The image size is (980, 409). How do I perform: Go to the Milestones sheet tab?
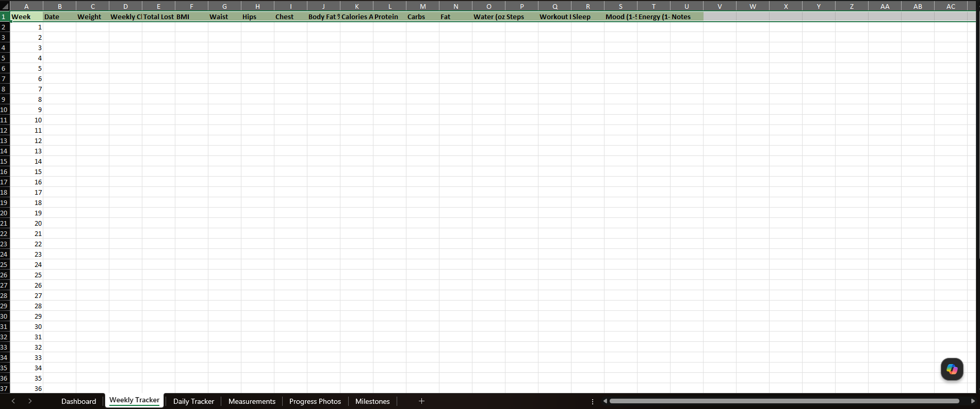click(x=372, y=401)
